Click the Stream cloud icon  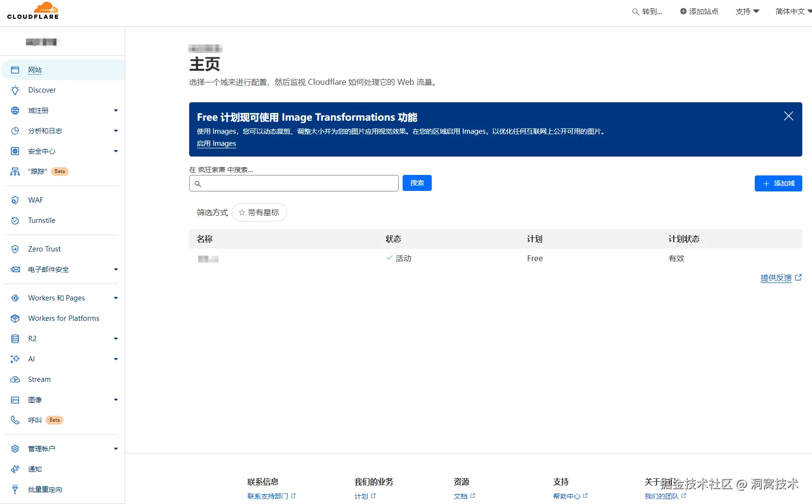pos(15,379)
